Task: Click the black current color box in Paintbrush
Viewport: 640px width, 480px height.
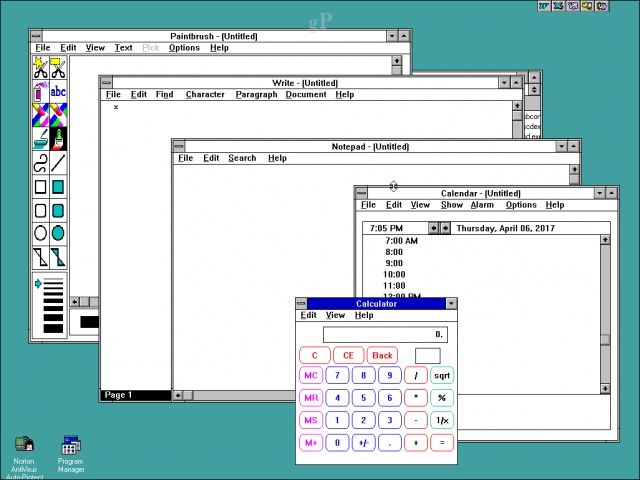Action: pyautogui.click(x=89, y=322)
